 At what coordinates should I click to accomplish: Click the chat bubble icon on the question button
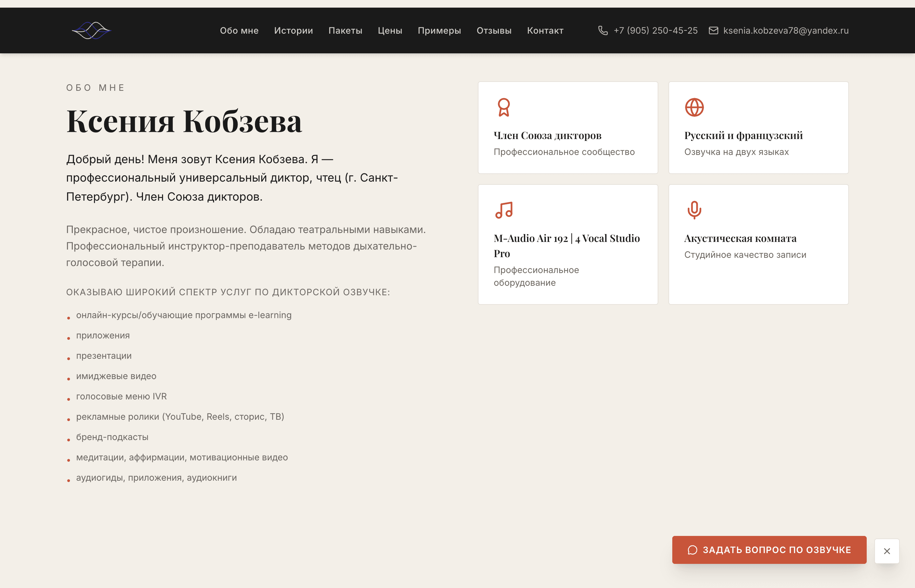pos(692,550)
